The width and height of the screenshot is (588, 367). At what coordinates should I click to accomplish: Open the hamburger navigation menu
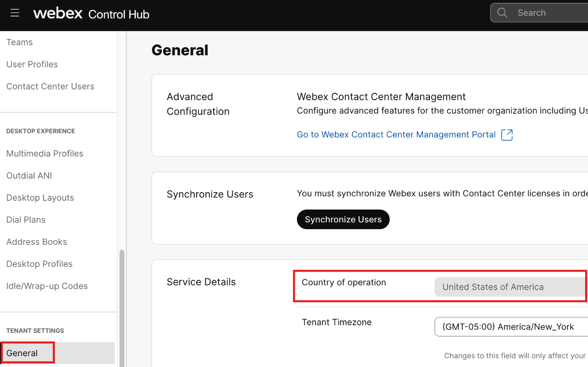(x=15, y=13)
